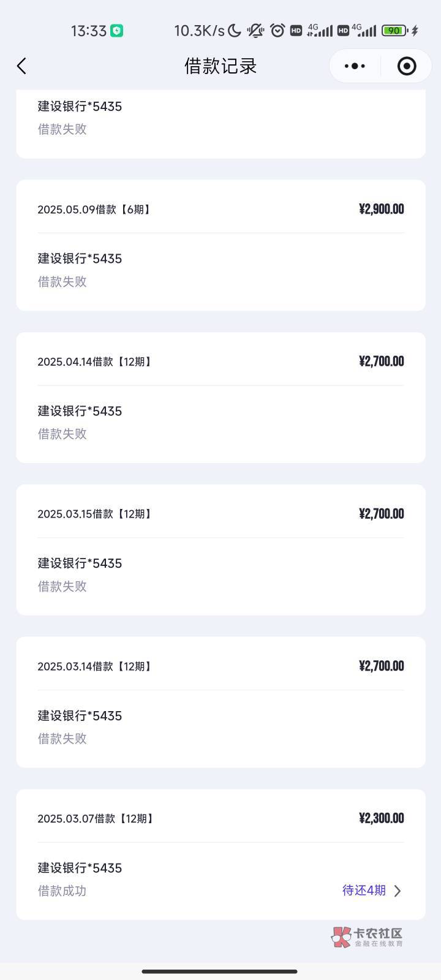This screenshot has height=980, width=441.
Task: Tap the ¥2,300.00 loan amount
Action: coord(381,818)
